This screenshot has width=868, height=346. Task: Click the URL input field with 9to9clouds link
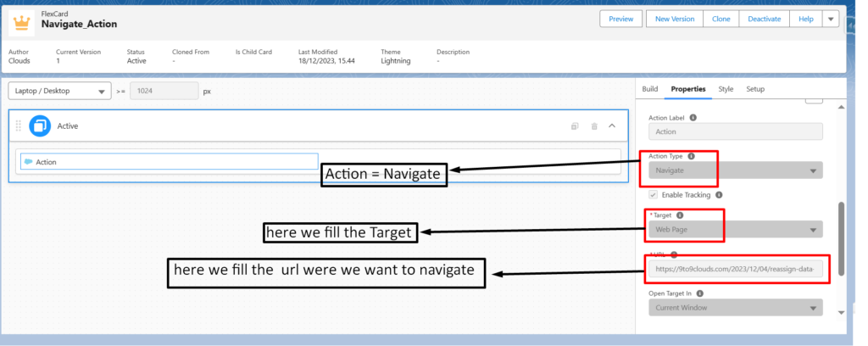[736, 269]
